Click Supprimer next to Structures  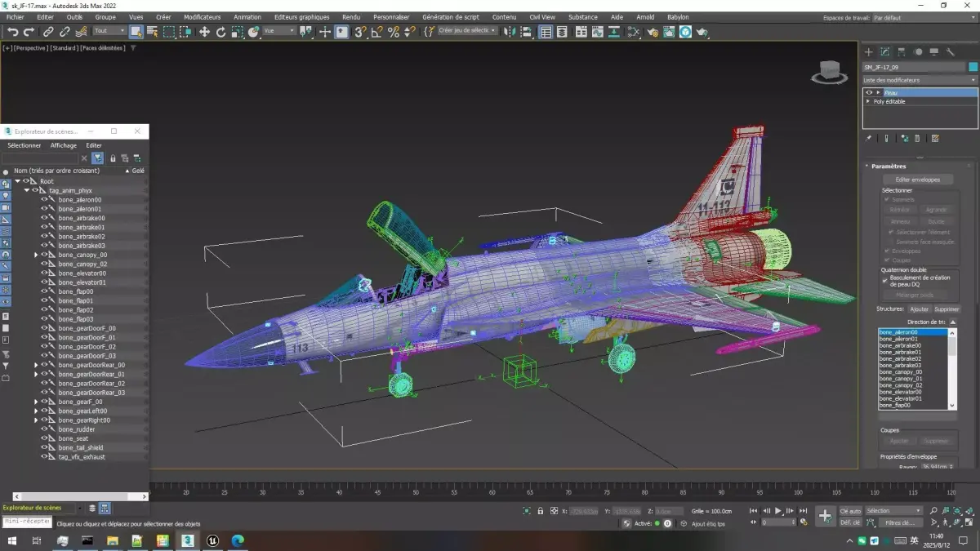click(x=947, y=309)
